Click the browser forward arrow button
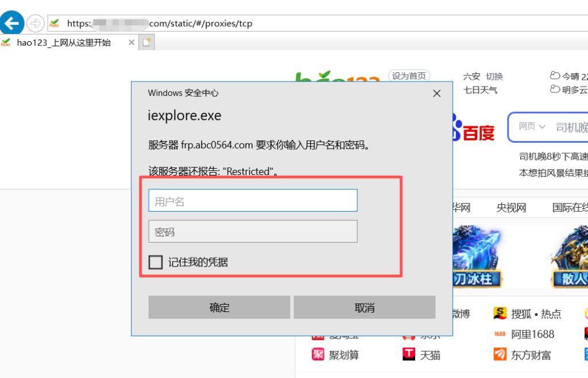The height and width of the screenshot is (378, 588). tap(36, 24)
